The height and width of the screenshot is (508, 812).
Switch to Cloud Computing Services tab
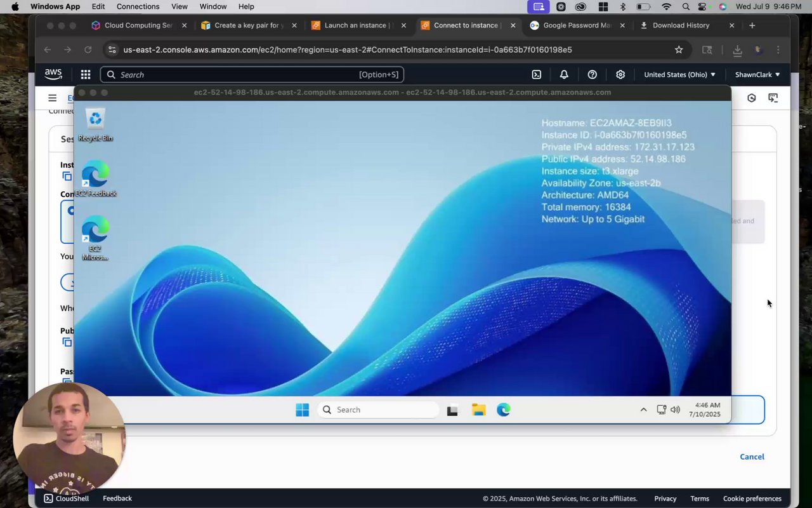pos(139,25)
